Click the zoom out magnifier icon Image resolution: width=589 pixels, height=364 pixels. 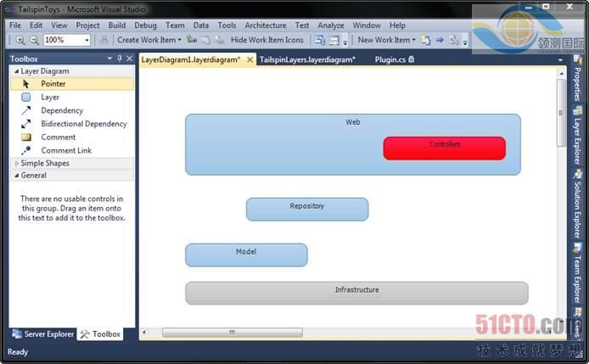coord(34,40)
